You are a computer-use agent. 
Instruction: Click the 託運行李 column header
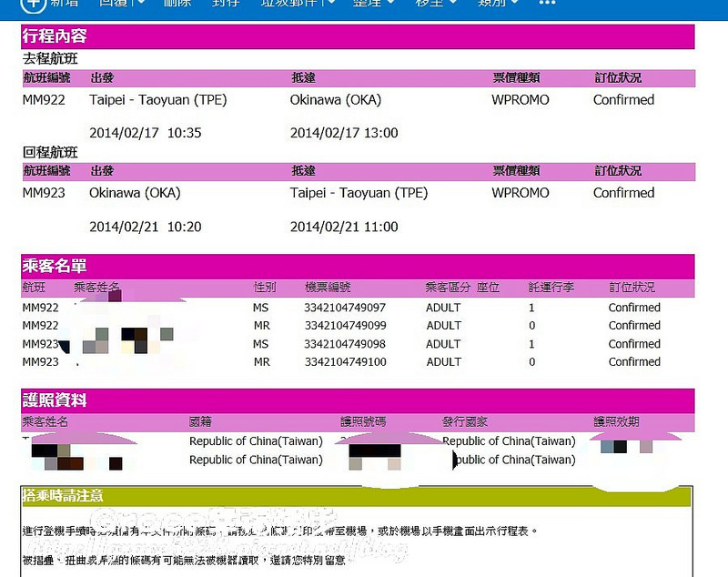coord(551,288)
